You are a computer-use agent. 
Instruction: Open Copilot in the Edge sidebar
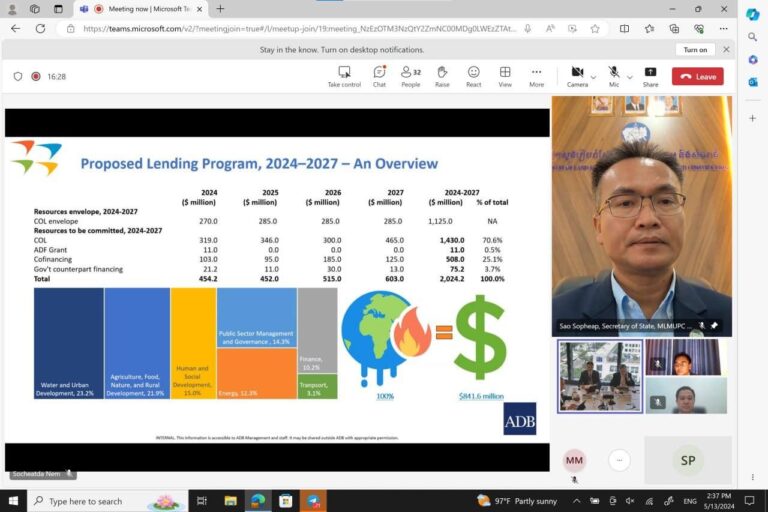pos(753,14)
